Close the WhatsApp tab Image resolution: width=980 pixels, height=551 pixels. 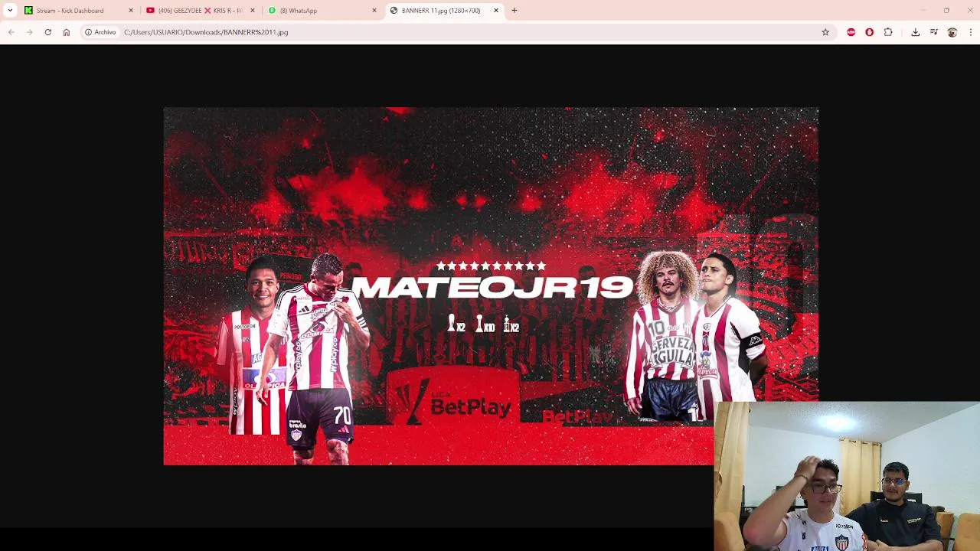(x=374, y=11)
